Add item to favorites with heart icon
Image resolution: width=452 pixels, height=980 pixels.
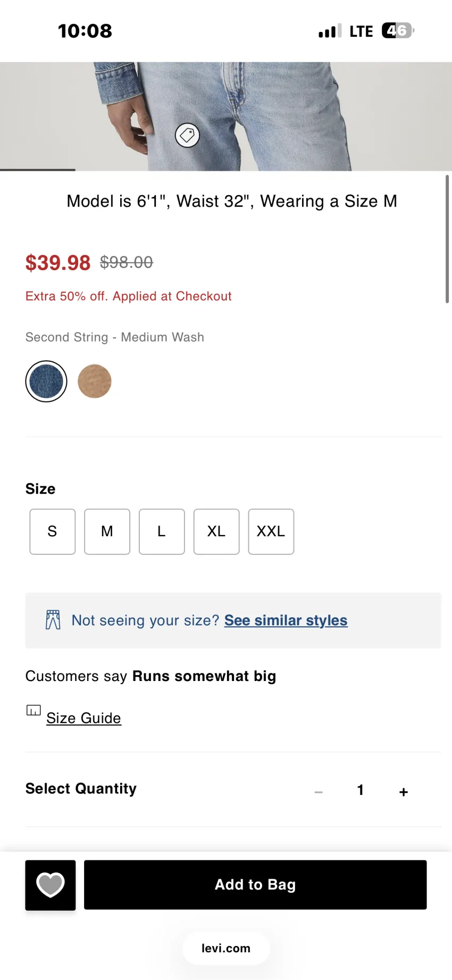click(51, 885)
